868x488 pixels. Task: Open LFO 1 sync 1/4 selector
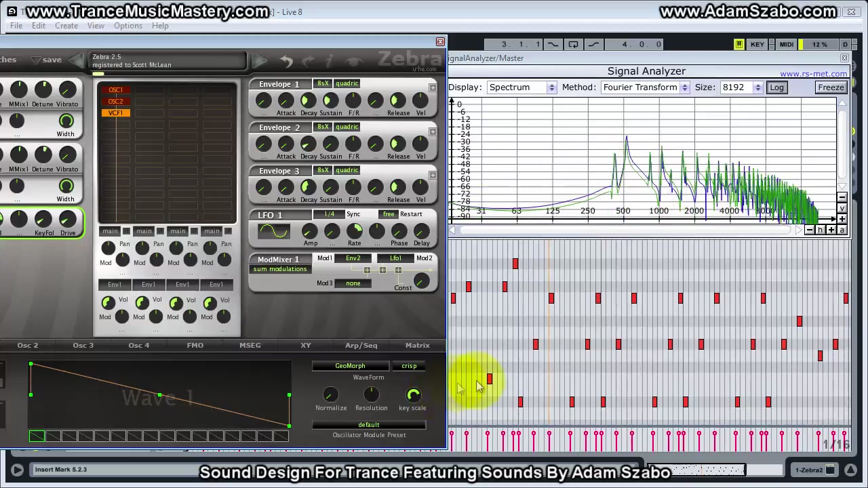click(330, 214)
